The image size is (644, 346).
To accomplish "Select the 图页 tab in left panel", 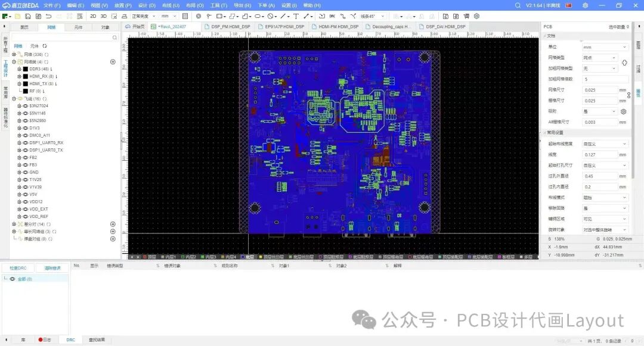I will [x=24, y=27].
